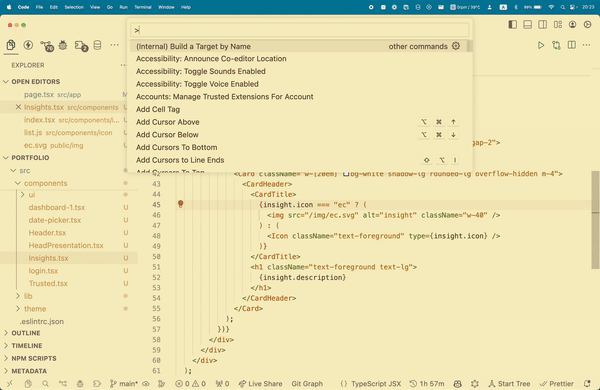Open Selection menu in the macOS menu bar
Viewport: 600px width, 390px height.
74,7
